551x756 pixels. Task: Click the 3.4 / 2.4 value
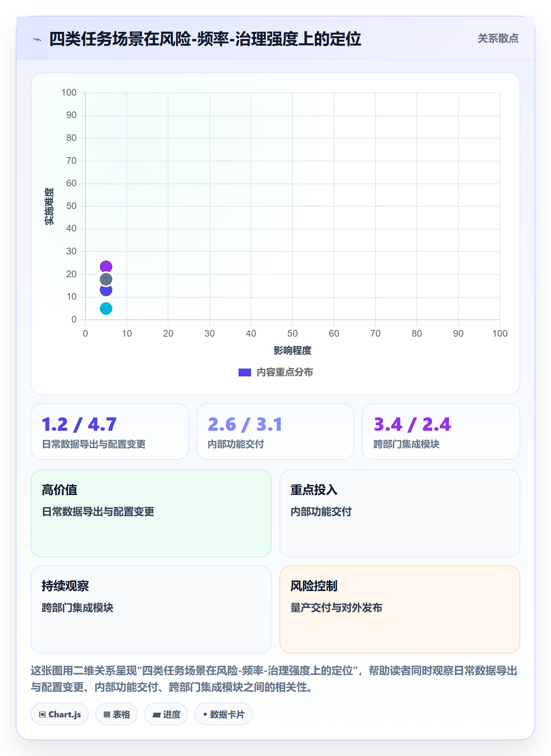[412, 424]
